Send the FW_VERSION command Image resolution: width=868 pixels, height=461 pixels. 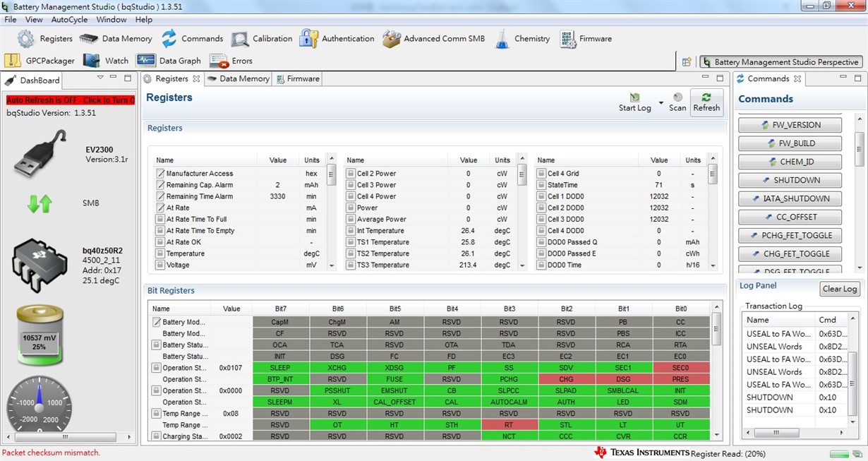790,125
